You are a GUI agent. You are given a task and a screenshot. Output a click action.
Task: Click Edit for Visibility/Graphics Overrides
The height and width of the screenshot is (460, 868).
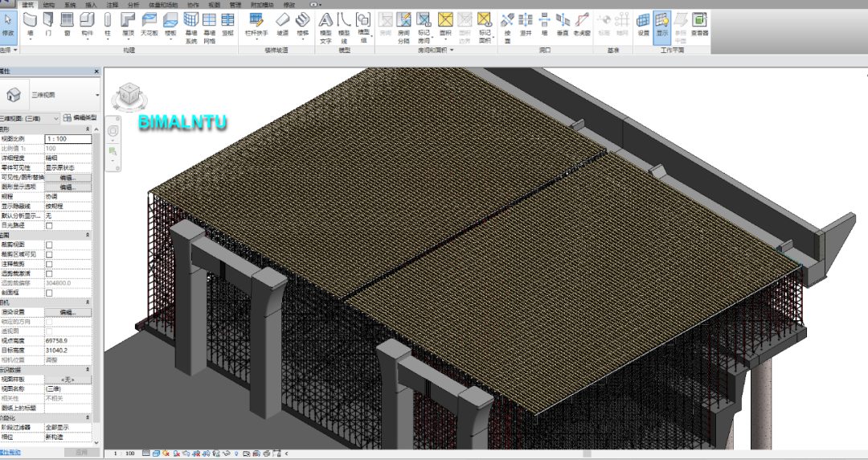point(68,178)
